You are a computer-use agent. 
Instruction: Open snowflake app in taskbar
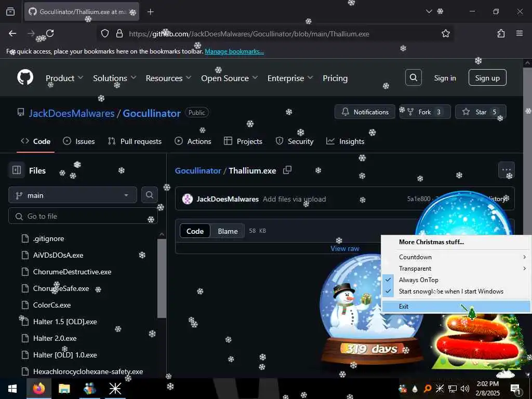coord(115,389)
